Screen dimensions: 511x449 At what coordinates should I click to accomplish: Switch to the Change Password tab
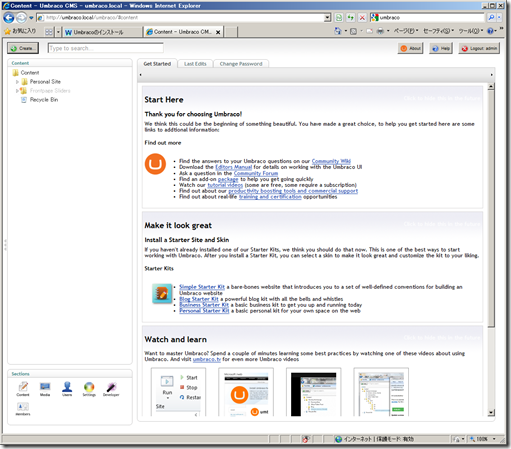click(x=241, y=64)
